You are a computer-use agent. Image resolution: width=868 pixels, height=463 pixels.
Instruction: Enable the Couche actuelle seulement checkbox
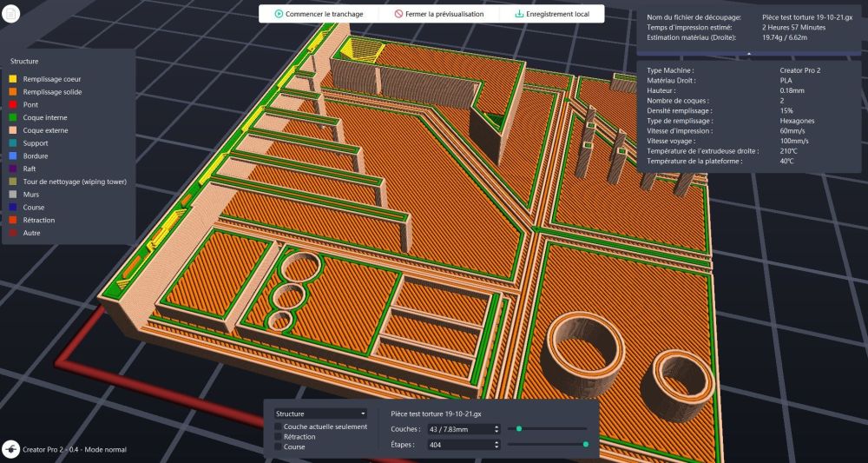278,427
